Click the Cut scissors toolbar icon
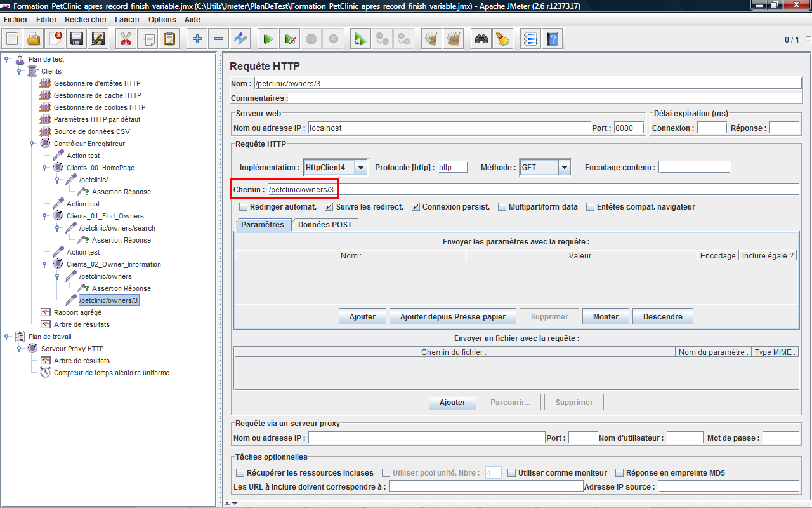812x508 pixels. point(126,39)
